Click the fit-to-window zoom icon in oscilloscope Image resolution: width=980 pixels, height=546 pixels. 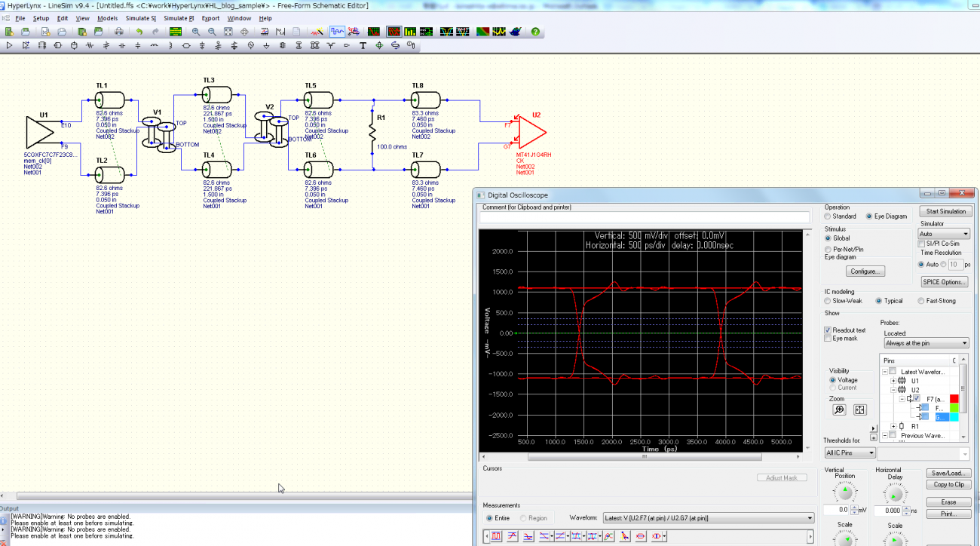860,409
